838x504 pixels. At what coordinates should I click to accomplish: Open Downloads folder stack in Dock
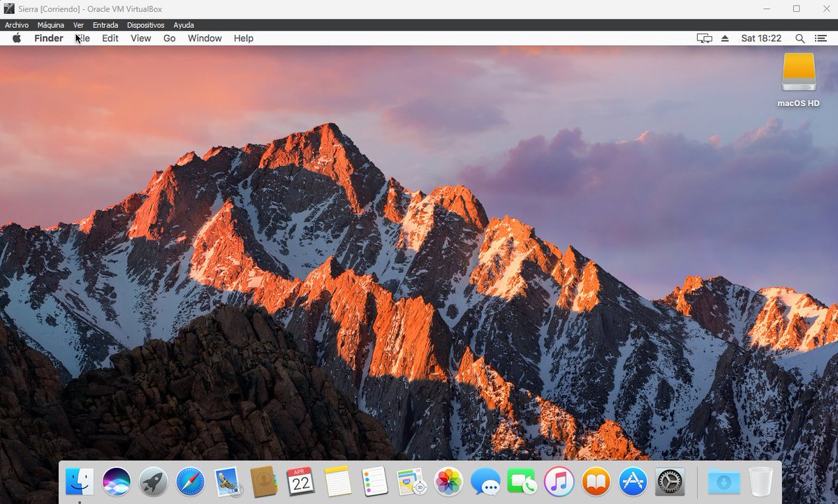pyautogui.click(x=723, y=482)
